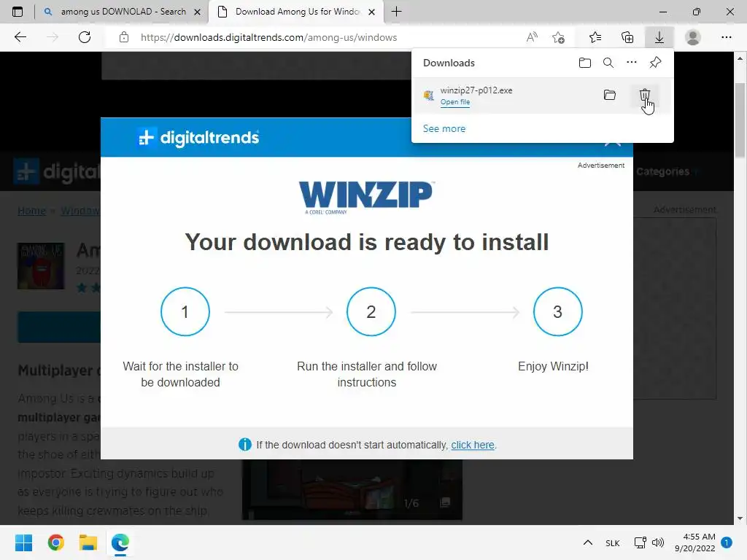Image resolution: width=747 pixels, height=560 pixels.
Task: Open the SLK language indicator
Action: coord(613,542)
